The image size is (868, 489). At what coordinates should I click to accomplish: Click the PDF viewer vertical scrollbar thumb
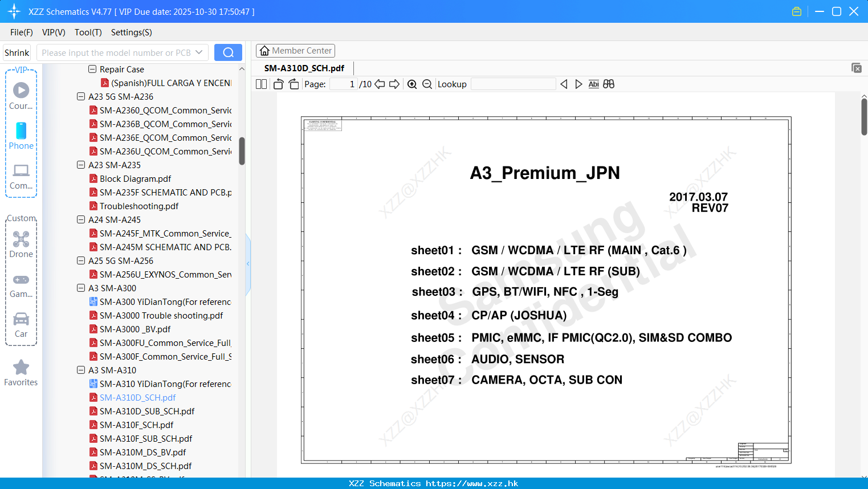(x=864, y=117)
